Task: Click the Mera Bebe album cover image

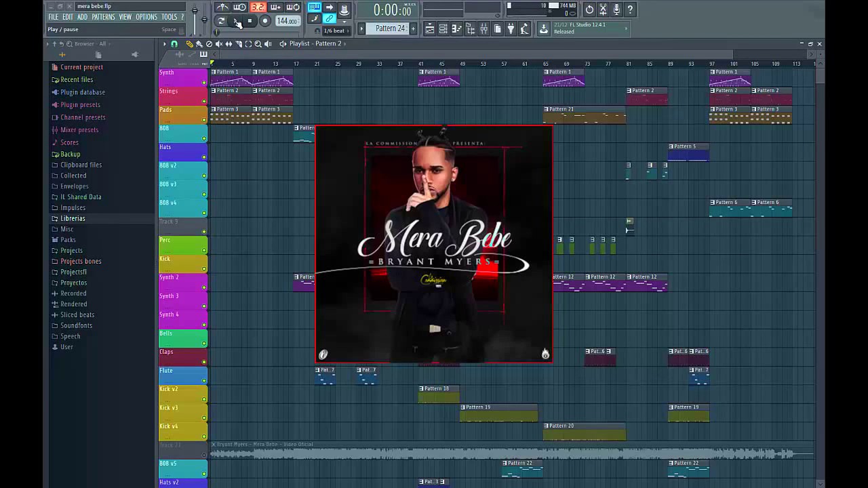Action: 434,244
